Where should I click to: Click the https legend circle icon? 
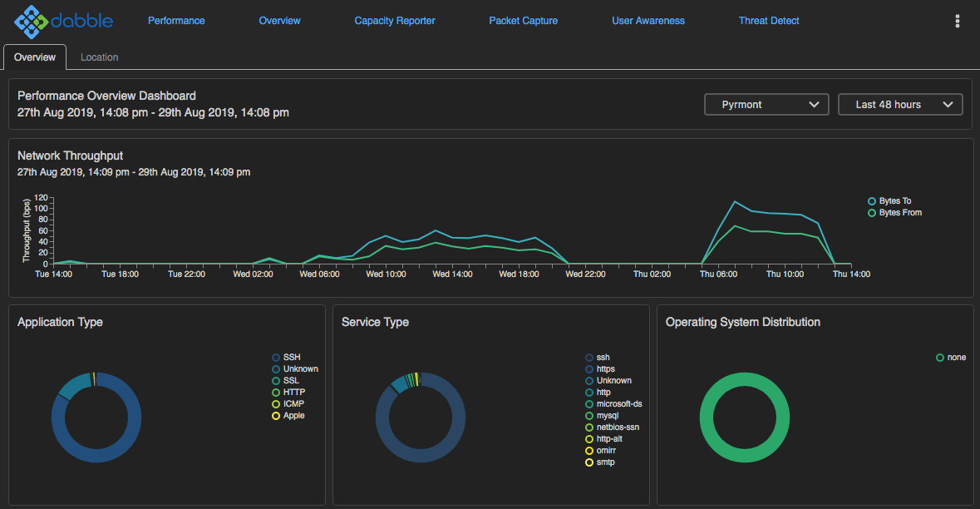tap(589, 369)
